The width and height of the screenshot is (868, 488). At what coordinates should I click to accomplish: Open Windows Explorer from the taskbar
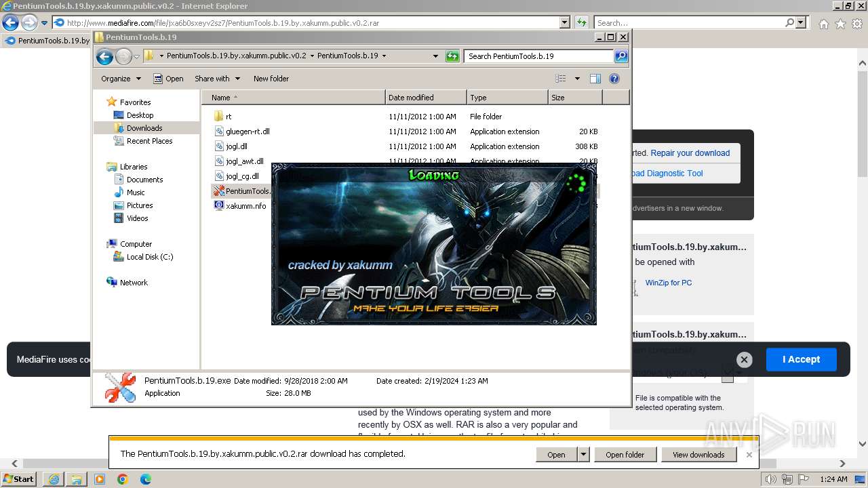(x=77, y=479)
